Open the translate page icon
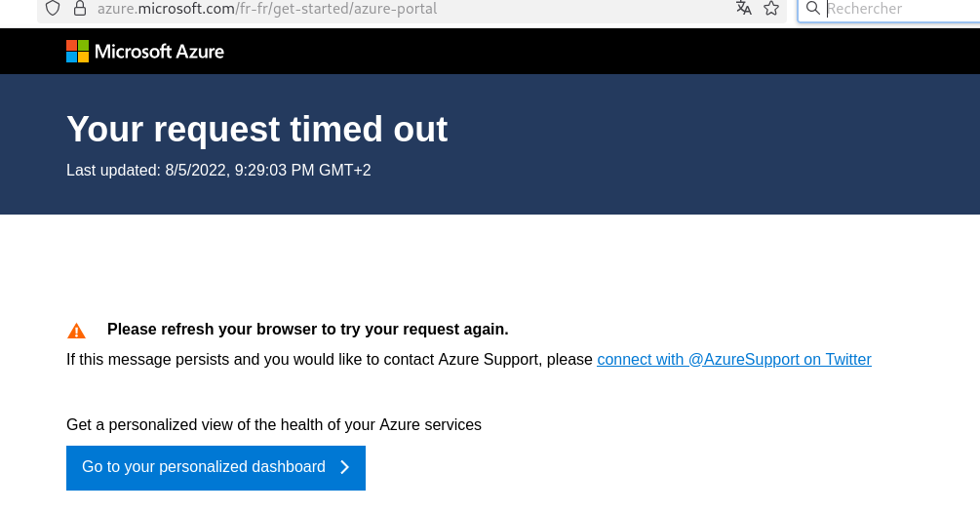The width and height of the screenshot is (980, 512). coord(744,9)
